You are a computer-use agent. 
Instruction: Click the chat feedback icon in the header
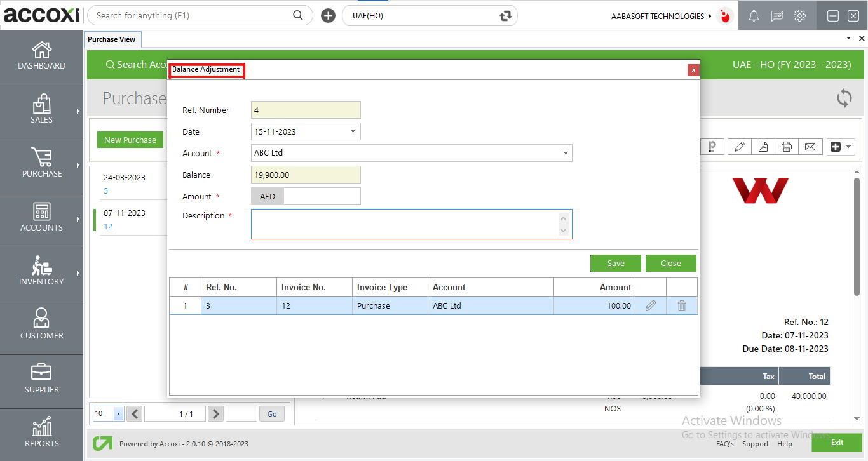coord(776,15)
